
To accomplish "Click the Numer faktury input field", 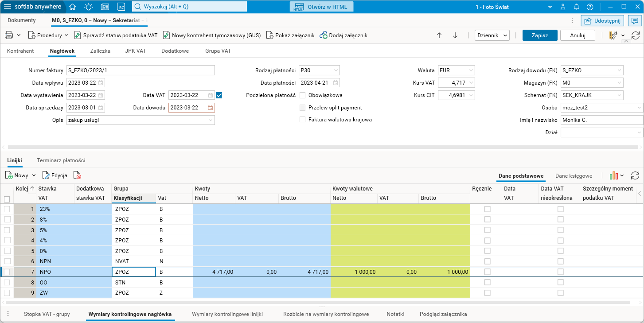I will click(x=141, y=70).
